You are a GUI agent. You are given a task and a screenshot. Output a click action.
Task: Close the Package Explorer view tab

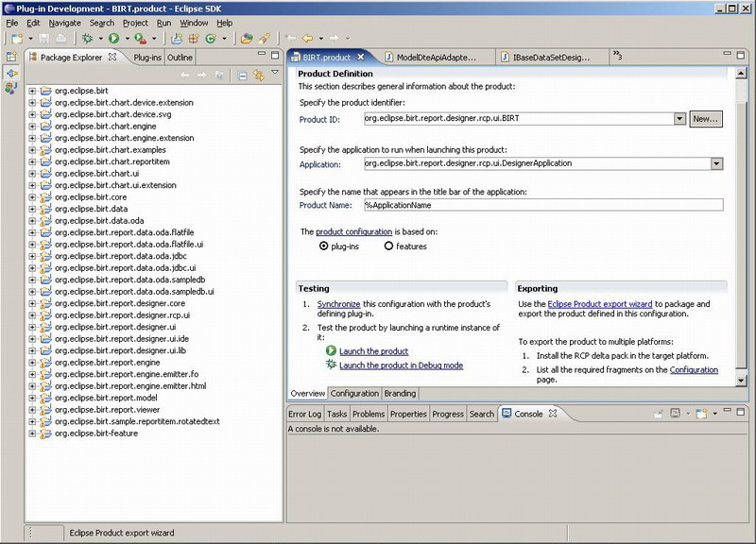click(x=112, y=57)
